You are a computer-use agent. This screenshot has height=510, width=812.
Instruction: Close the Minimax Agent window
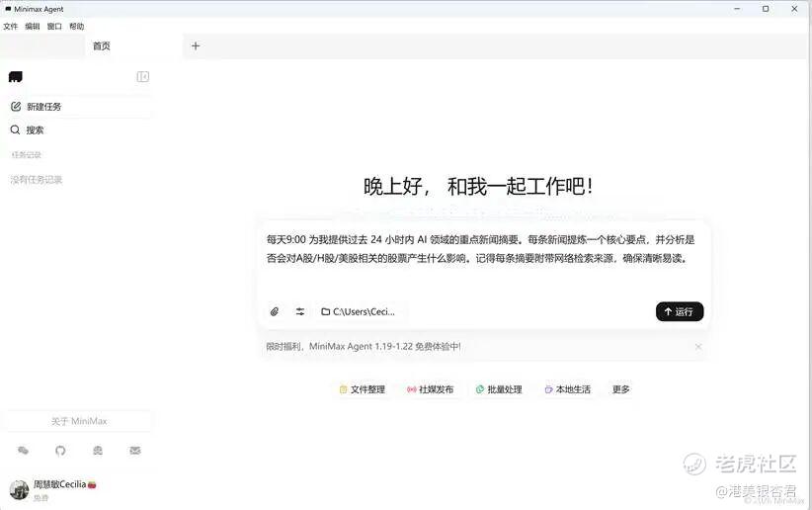794,9
